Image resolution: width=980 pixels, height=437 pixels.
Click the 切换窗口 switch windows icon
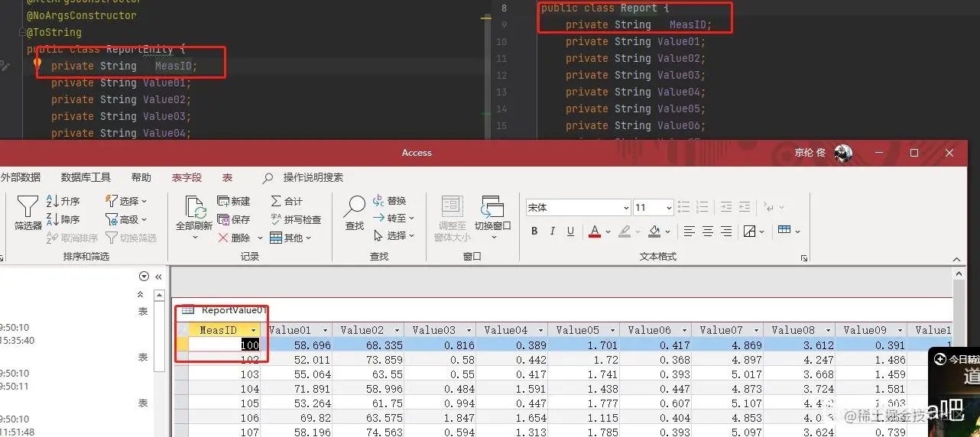coord(492,208)
